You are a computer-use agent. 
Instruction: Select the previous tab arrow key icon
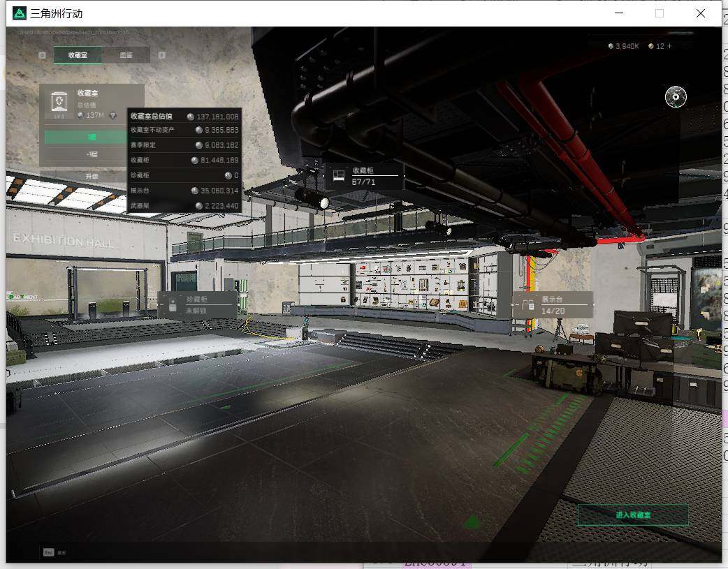(42, 54)
